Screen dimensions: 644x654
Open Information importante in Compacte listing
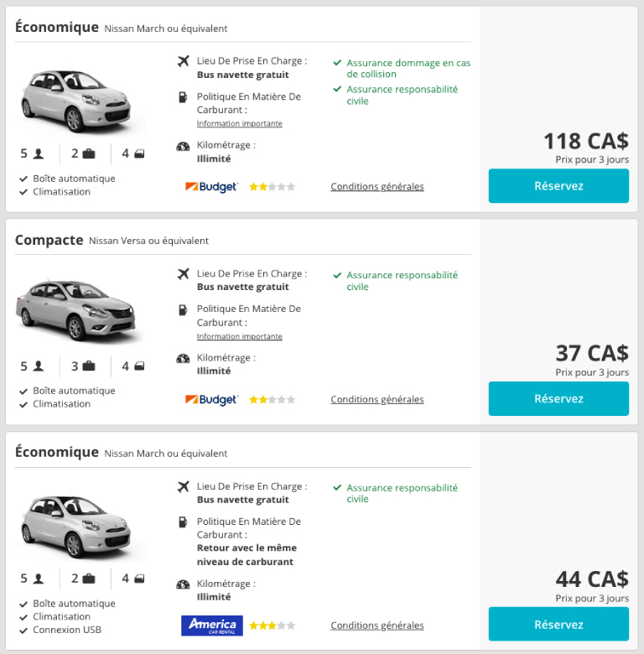pyautogui.click(x=240, y=337)
